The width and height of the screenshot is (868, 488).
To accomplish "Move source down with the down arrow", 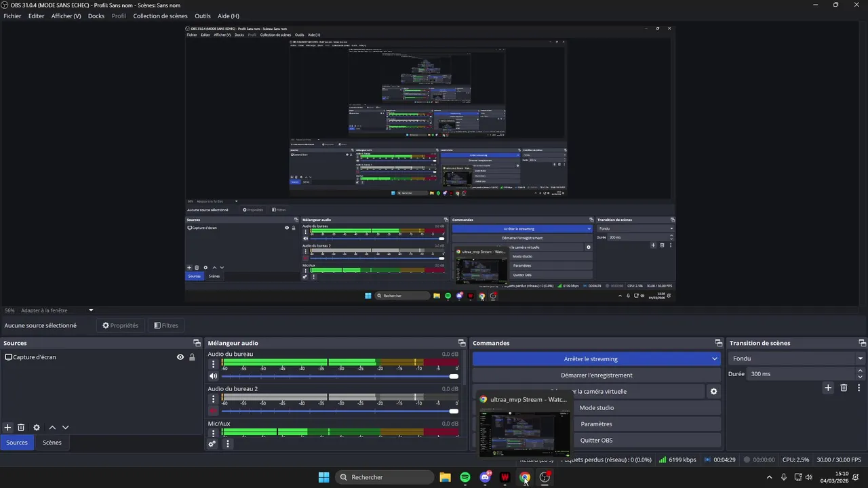I will coord(66,428).
